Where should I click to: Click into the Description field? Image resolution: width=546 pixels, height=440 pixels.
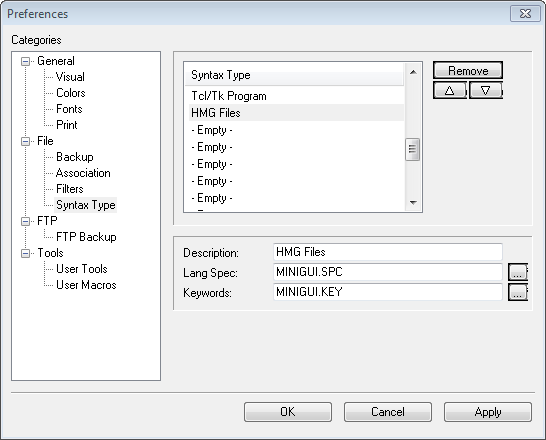388,252
